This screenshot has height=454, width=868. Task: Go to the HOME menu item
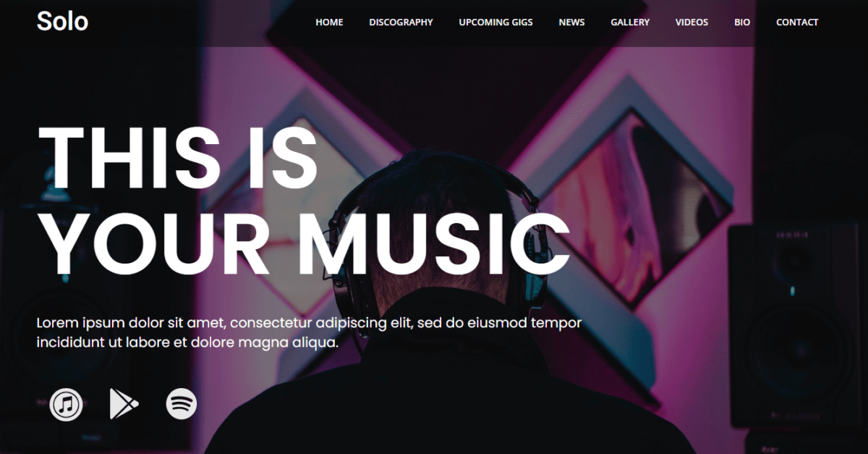point(329,22)
